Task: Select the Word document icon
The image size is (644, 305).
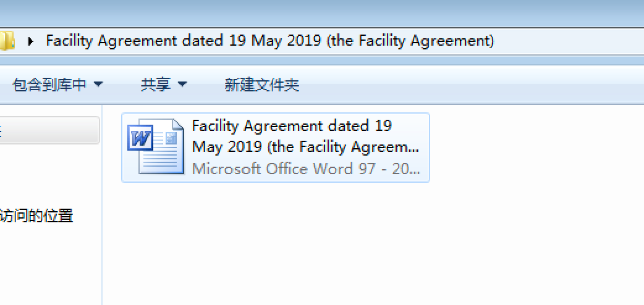Action: click(x=155, y=147)
